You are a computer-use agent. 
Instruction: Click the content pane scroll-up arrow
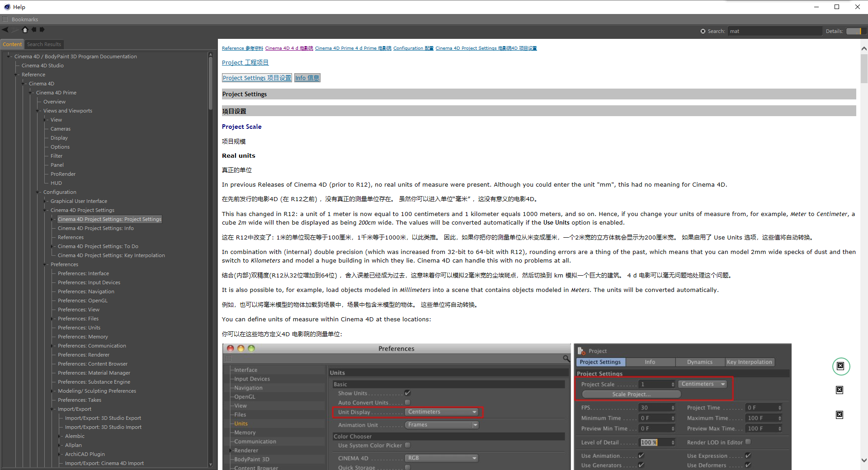[x=864, y=48]
